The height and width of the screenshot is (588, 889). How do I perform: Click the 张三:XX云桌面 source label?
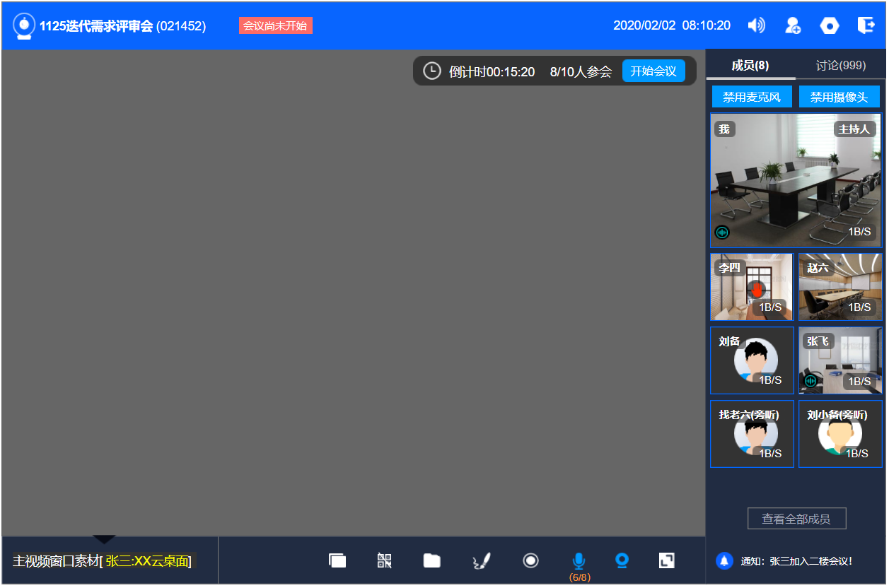tap(147, 561)
